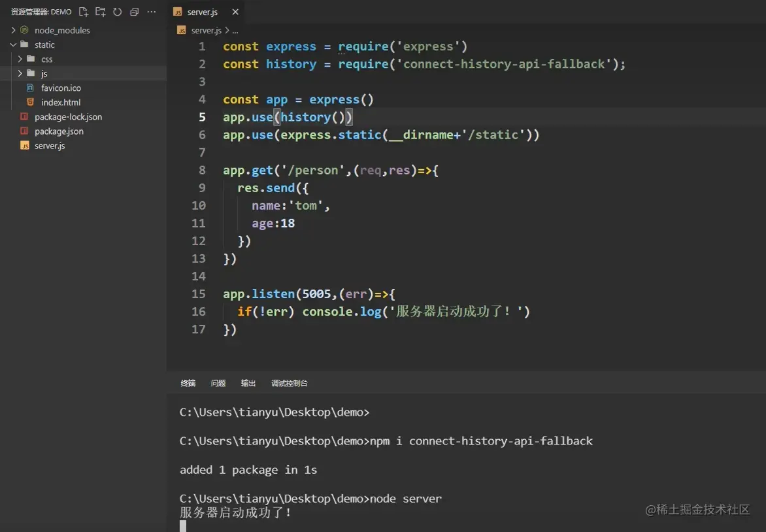Click age value 18 on line 11
Screen dimensions: 766x532
(288, 224)
